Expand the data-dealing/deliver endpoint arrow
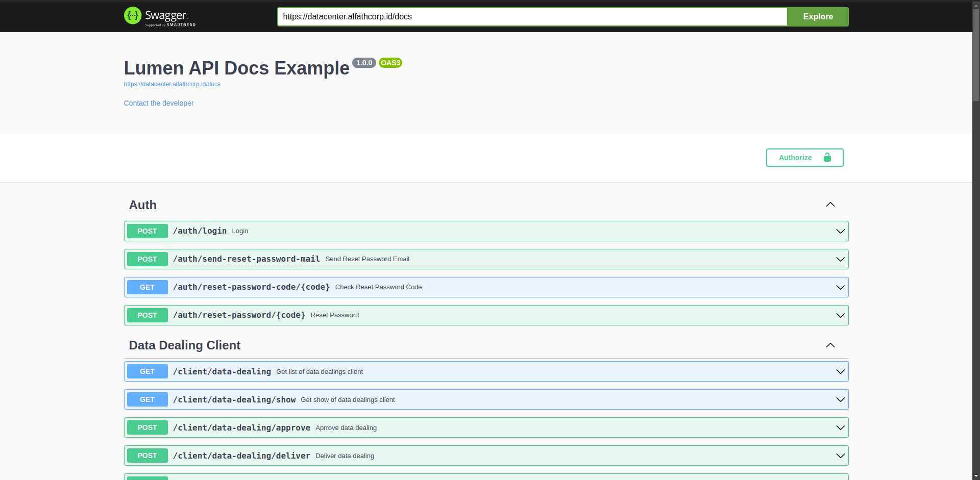This screenshot has width=980, height=480. coord(840,456)
